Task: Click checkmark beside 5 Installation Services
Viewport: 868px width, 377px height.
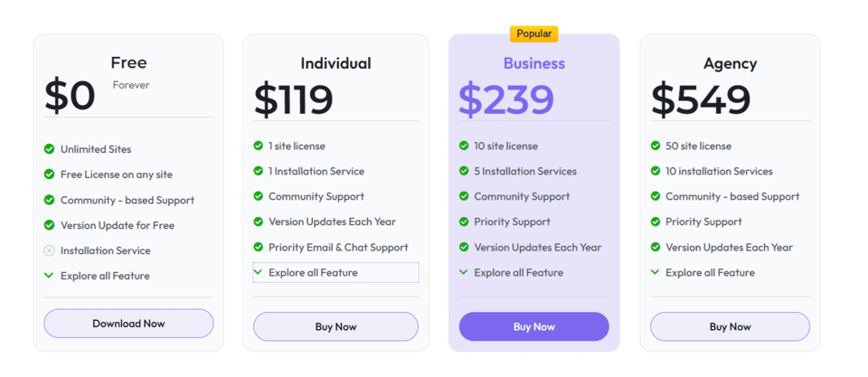Action: tap(465, 171)
